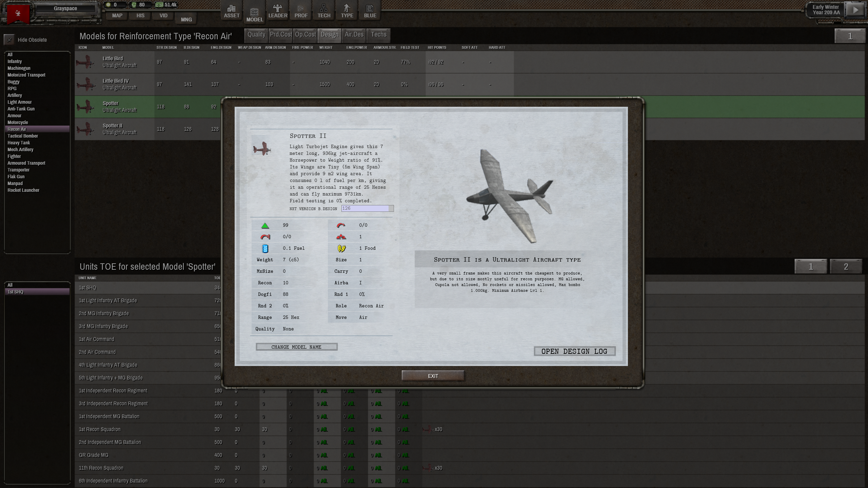Switch to the Prd.Cost tab
This screenshot has height=488, width=868.
click(281, 35)
